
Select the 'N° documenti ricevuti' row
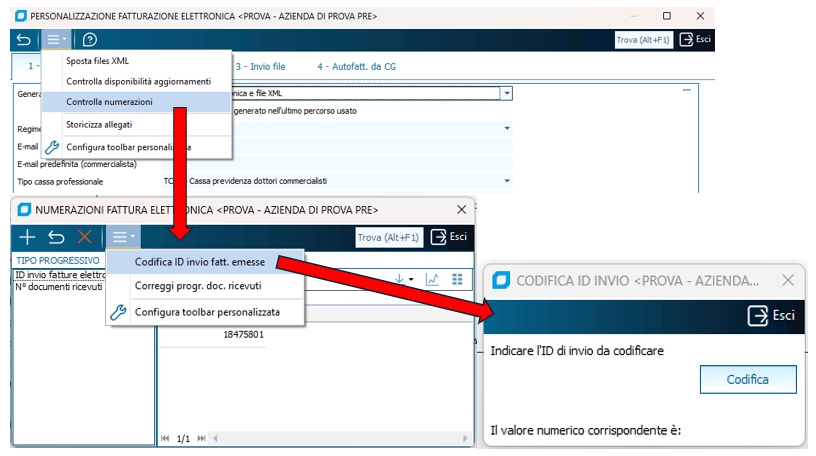point(59,287)
